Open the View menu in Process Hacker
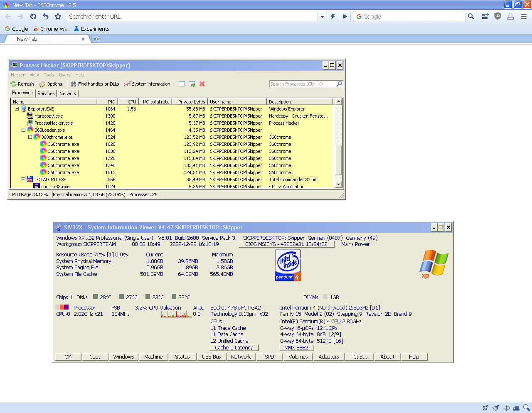The height and width of the screenshot is (413, 532). (34, 75)
